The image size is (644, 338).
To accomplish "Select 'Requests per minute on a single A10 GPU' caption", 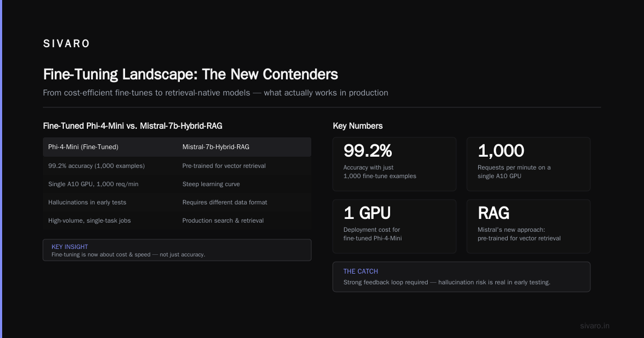I will 514,172.
